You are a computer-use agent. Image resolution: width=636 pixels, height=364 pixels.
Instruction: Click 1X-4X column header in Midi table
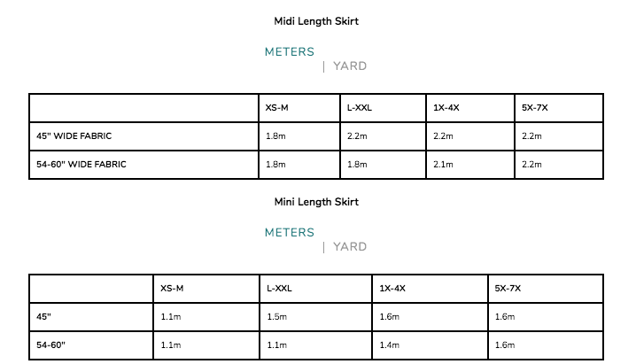445,108
